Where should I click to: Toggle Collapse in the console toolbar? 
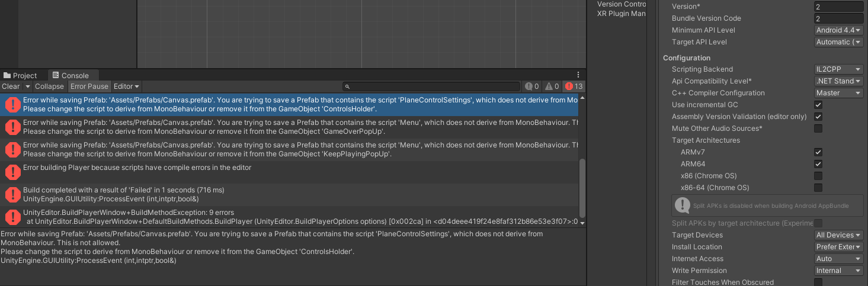click(49, 86)
